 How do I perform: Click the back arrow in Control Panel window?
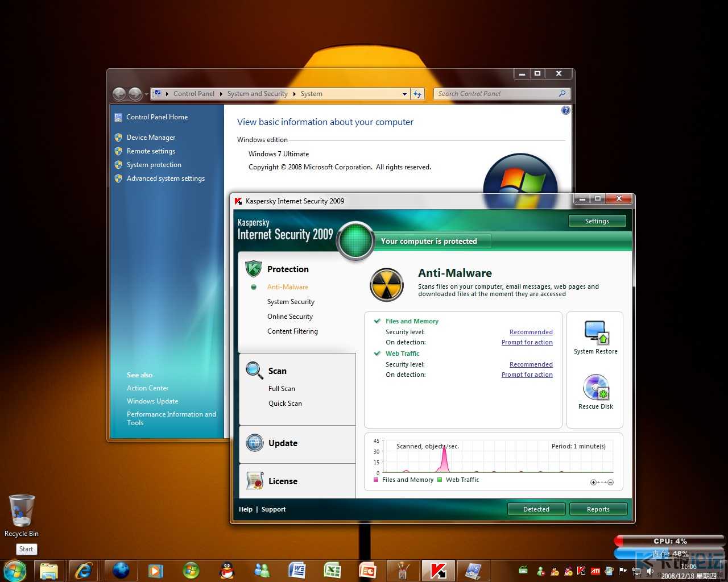coord(119,94)
